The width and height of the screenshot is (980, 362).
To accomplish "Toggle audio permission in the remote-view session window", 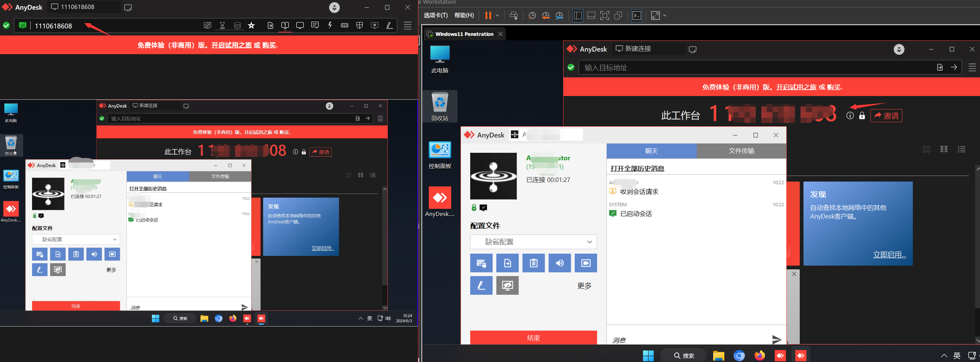I will pos(94,254).
